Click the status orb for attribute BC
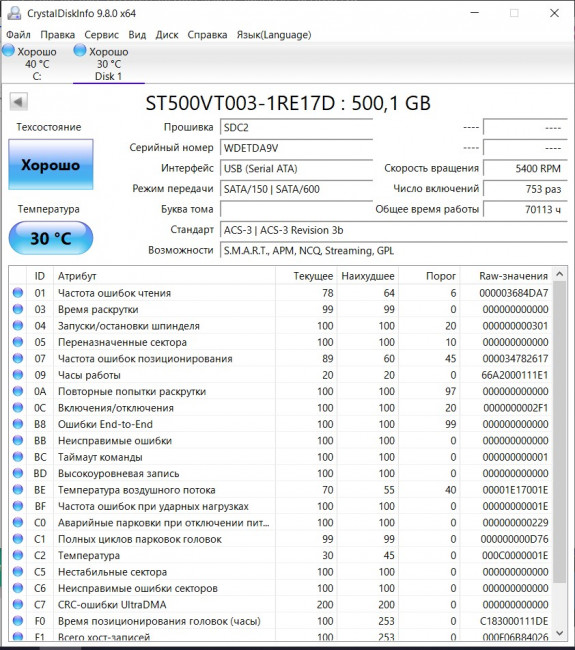Image resolution: width=575 pixels, height=650 pixels. click(18, 457)
